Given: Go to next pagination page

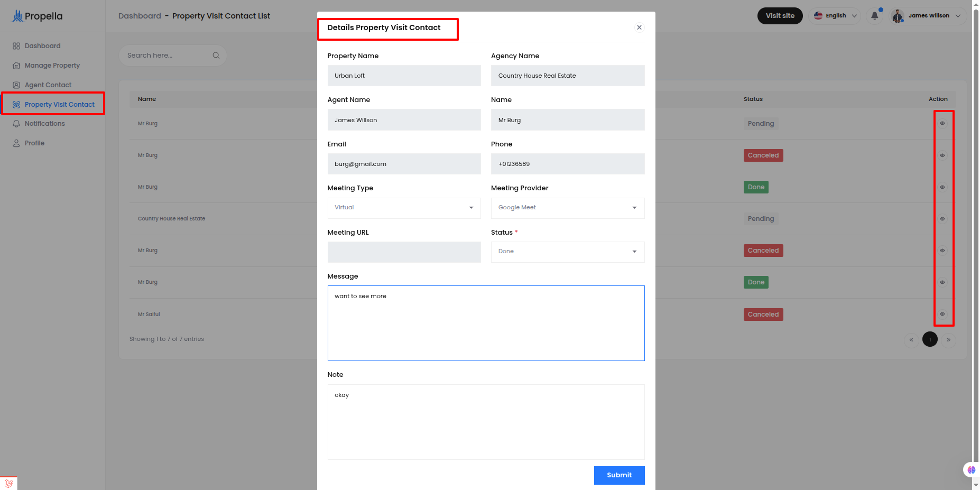Looking at the screenshot, I should [x=948, y=339].
